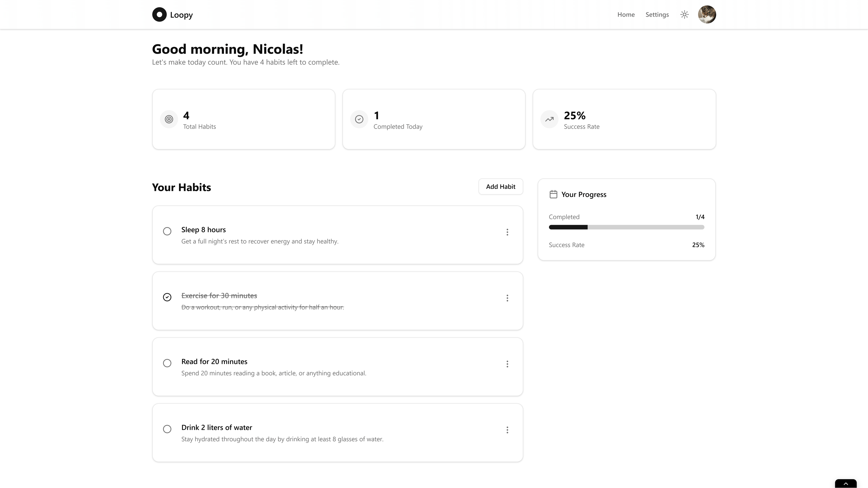
Task: Click the Loopy logo icon
Action: tap(159, 14)
